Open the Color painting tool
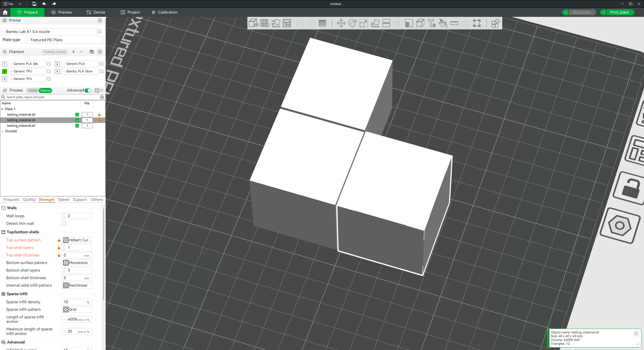644x350 pixels. (x=443, y=23)
